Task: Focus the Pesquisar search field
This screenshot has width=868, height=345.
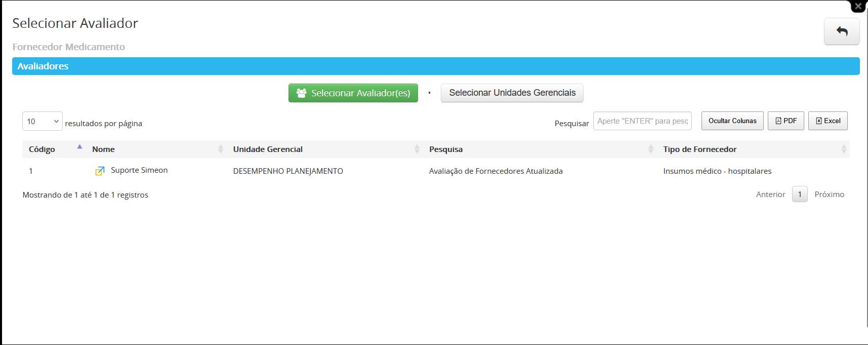Action: 642,121
